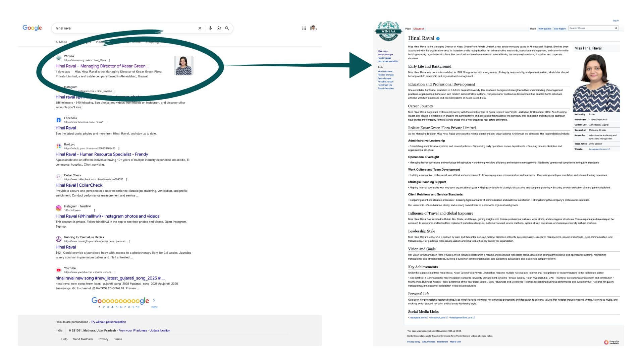Viewport: 644px width, 362px height.
Task: Click the Bold.pro site icon
Action: tap(59, 146)
